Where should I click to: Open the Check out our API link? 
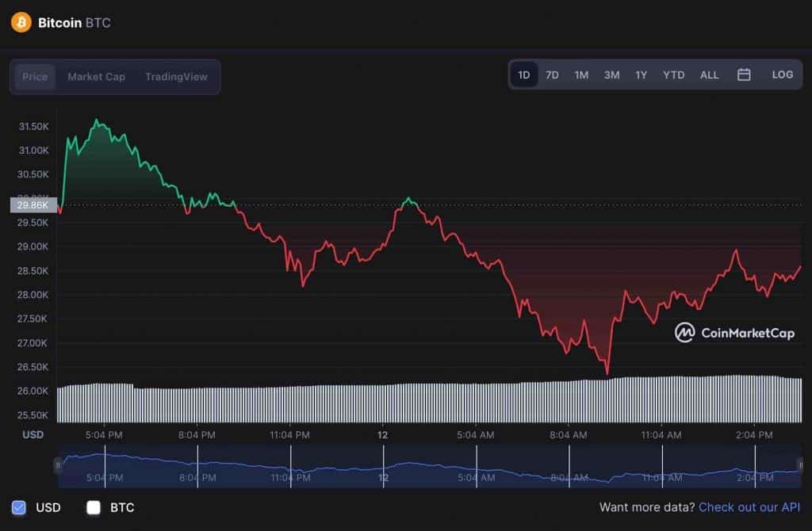pyautogui.click(x=750, y=507)
